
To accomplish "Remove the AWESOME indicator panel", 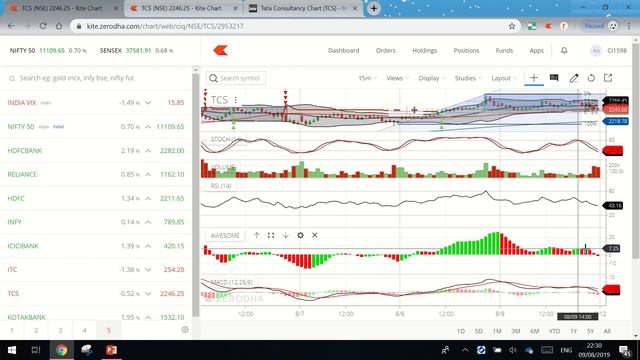I will click(x=315, y=235).
